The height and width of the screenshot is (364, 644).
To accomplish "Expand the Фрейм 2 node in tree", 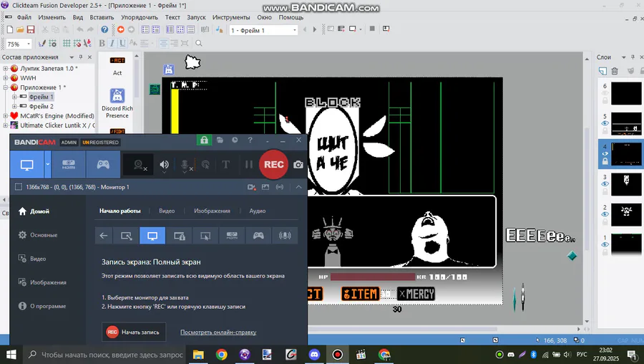I will [x=14, y=106].
